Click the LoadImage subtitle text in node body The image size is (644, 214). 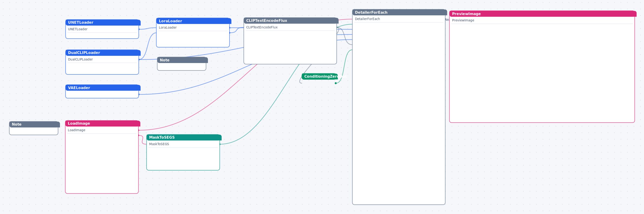point(77,130)
